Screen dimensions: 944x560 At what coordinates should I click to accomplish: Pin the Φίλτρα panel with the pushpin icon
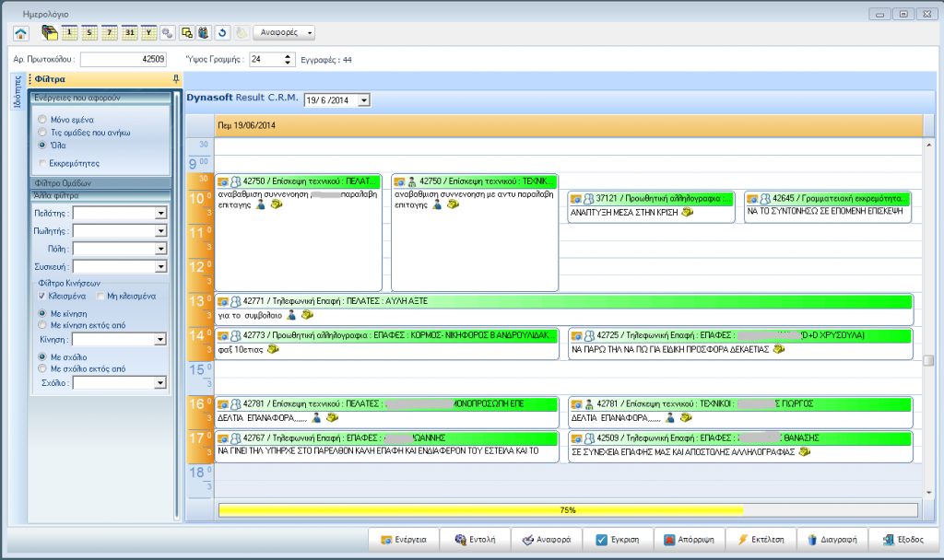pyautogui.click(x=176, y=79)
